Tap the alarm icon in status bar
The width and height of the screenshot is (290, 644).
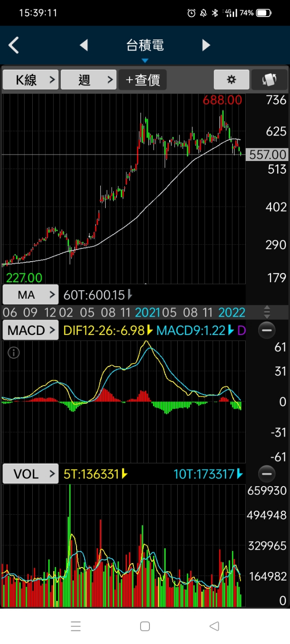point(192,13)
